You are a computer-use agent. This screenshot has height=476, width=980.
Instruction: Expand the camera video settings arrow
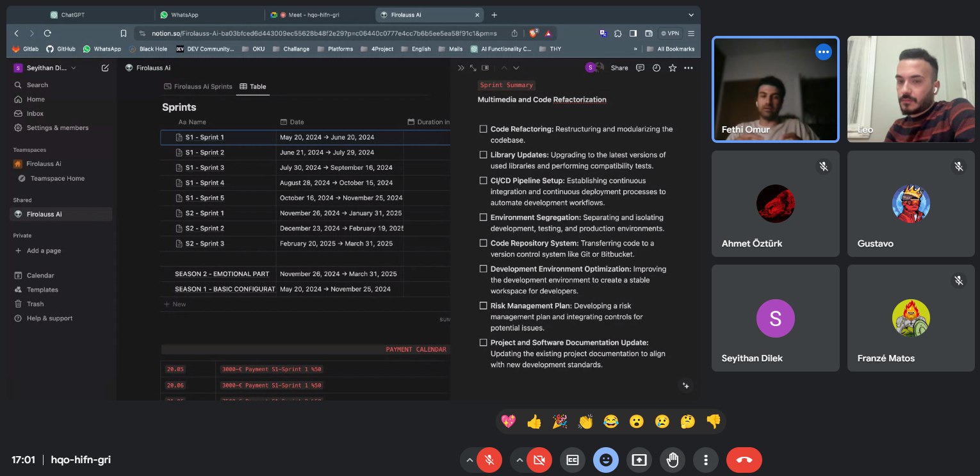tap(519, 460)
